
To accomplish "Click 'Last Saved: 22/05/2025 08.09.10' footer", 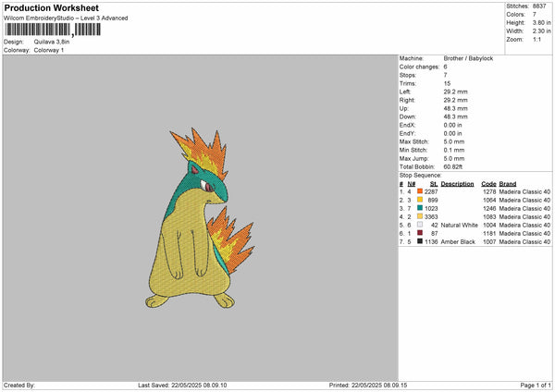I will pos(182,386).
